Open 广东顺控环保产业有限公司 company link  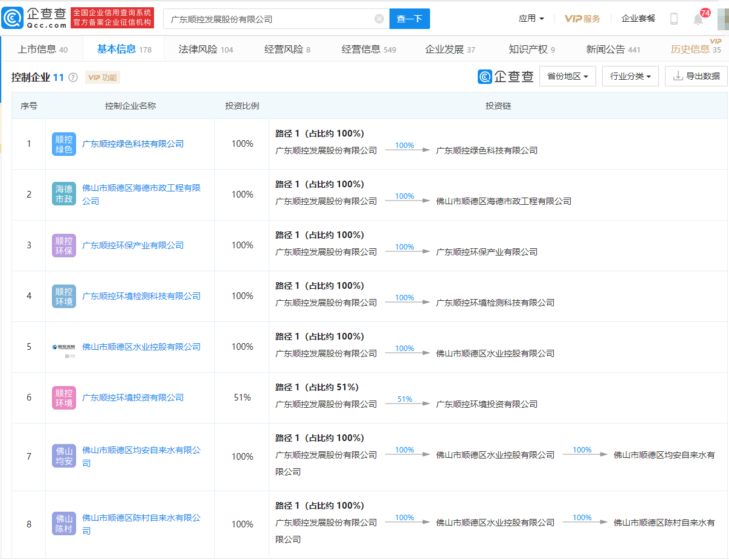133,245
